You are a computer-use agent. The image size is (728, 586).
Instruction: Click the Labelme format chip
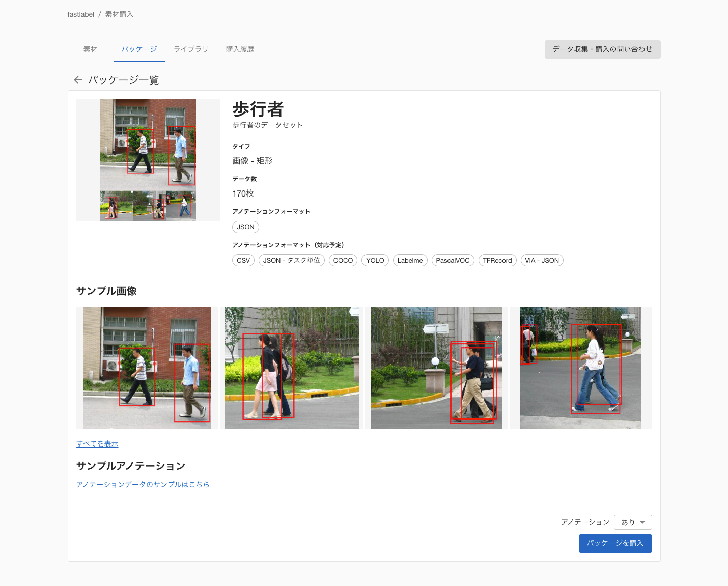[x=410, y=261]
